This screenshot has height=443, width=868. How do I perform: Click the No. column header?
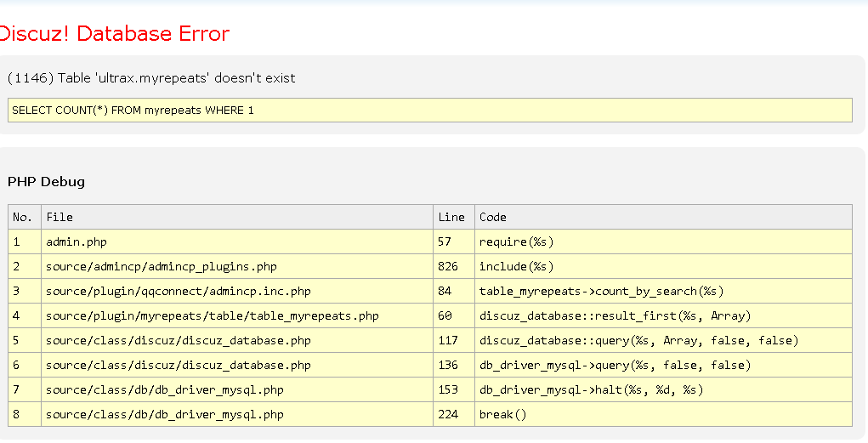pyautogui.click(x=23, y=218)
